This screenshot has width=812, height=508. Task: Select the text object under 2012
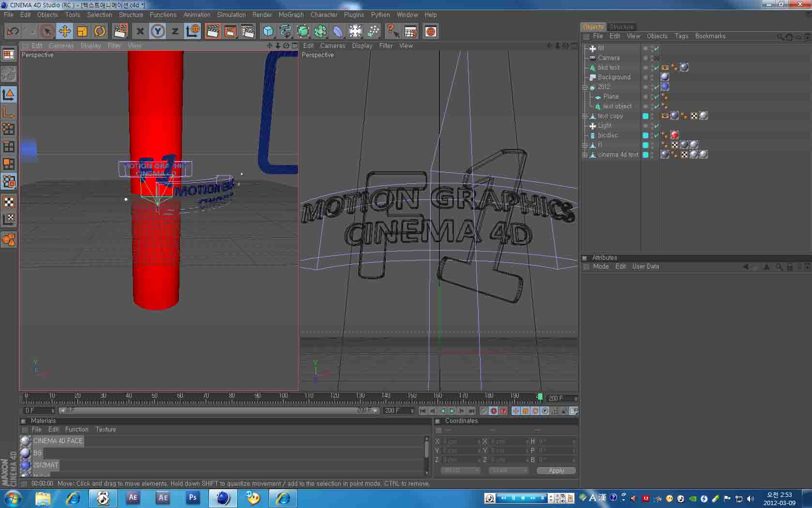pyautogui.click(x=617, y=106)
